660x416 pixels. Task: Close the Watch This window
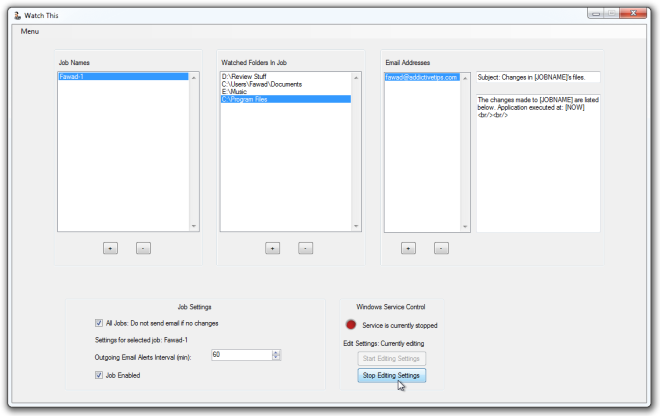(633, 13)
